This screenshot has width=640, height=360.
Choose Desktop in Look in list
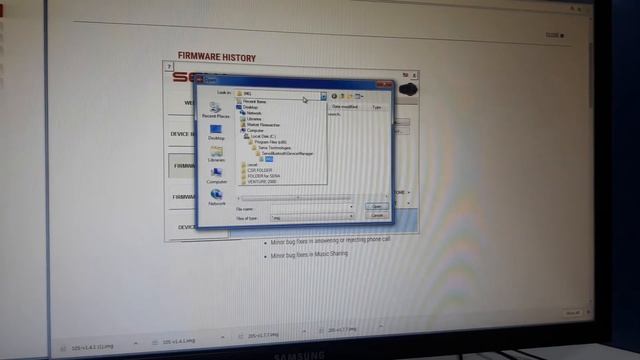(x=247, y=107)
